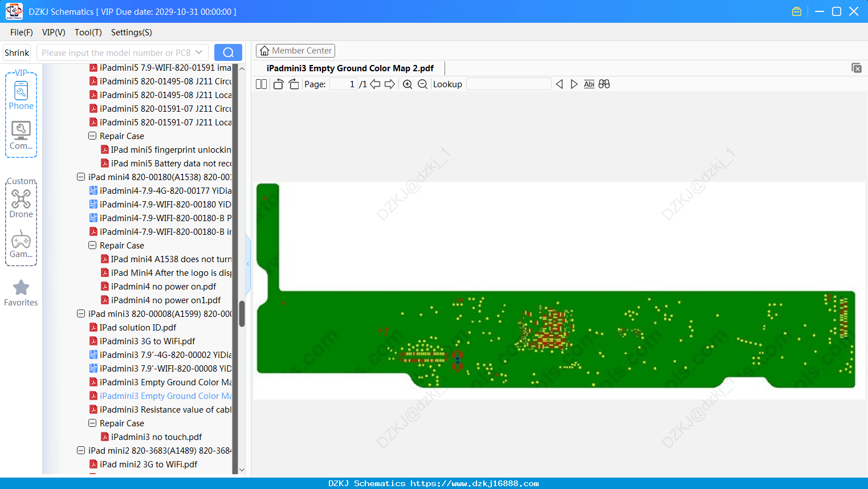Click the blue search button
Image resolution: width=868 pixels, height=489 pixels.
(228, 52)
